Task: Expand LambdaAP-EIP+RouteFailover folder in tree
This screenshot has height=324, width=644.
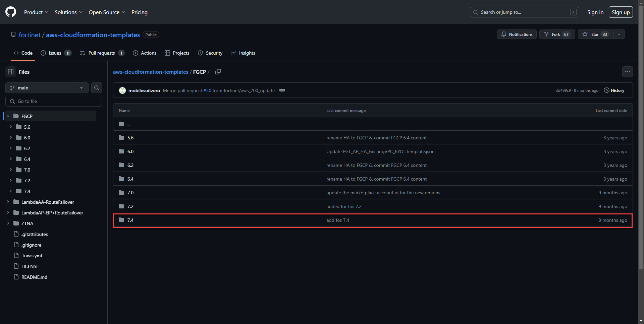Action: coord(8,212)
